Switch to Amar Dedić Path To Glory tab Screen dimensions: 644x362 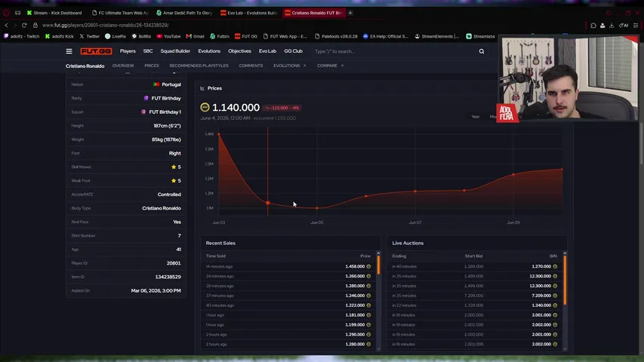point(184,13)
